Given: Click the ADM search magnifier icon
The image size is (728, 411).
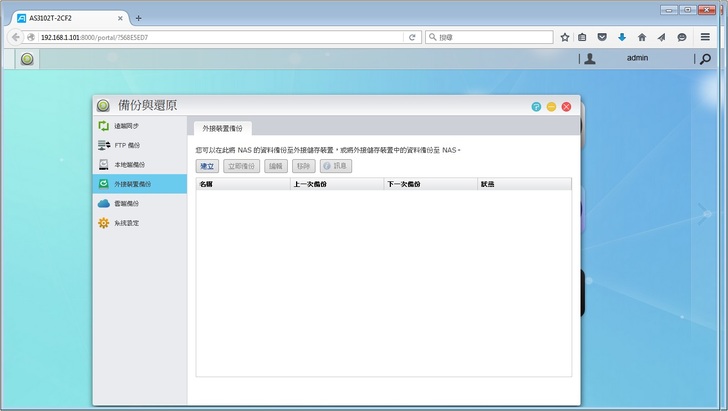Looking at the screenshot, I should (705, 59).
